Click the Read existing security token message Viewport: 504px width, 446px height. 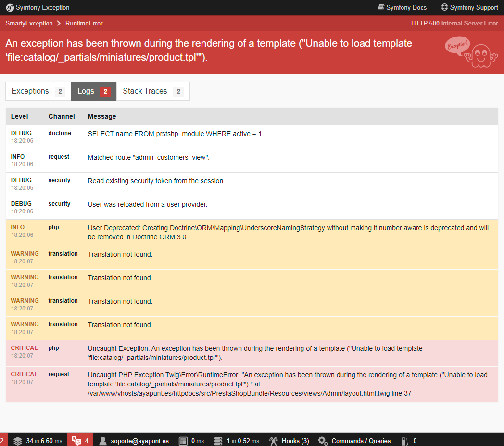pos(156,181)
